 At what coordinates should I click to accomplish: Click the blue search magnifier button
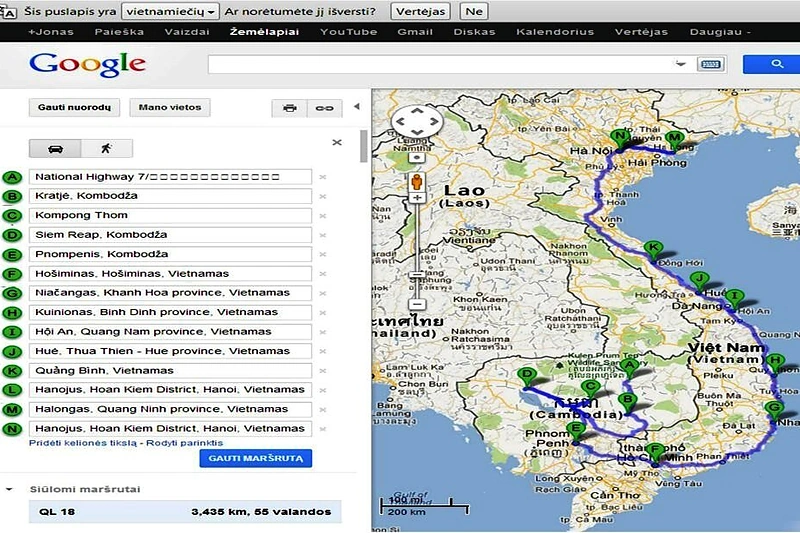tap(776, 65)
